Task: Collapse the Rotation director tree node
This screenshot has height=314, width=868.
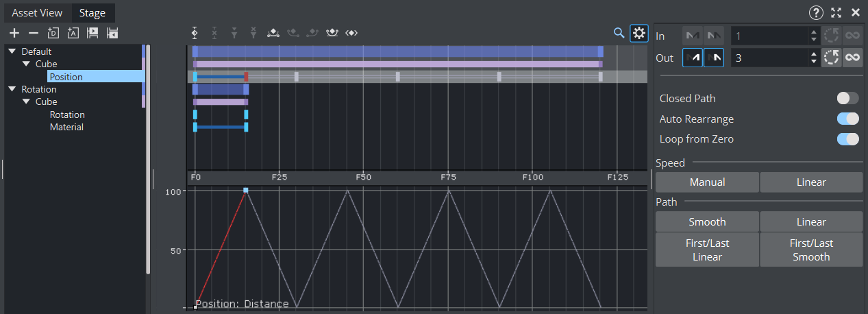Action: tap(12, 89)
